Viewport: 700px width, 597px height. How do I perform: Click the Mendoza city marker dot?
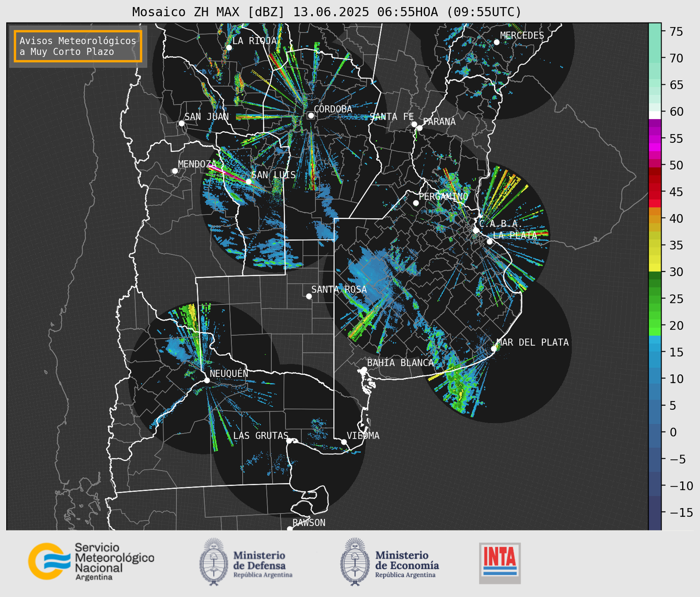[x=175, y=171]
